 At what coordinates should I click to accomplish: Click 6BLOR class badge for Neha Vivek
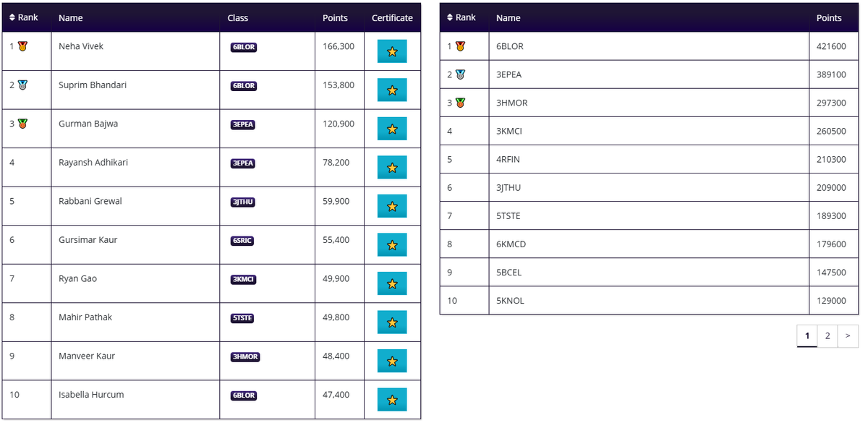(243, 47)
